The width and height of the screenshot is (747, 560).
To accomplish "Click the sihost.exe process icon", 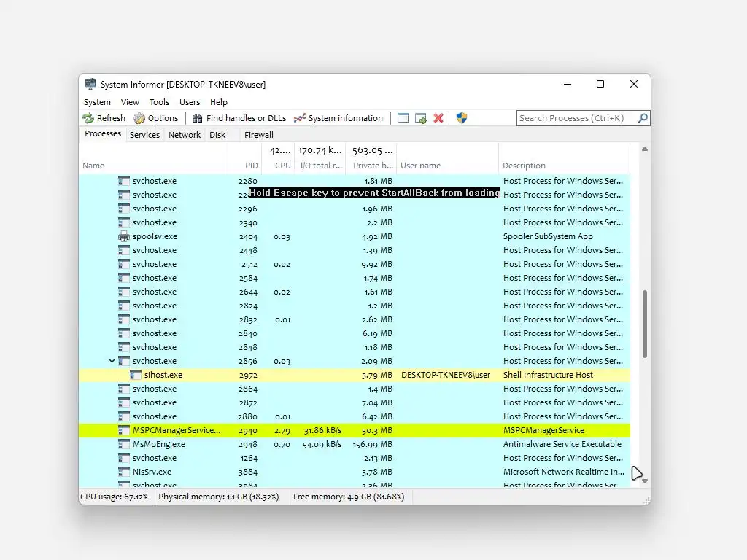I will pyautogui.click(x=135, y=375).
